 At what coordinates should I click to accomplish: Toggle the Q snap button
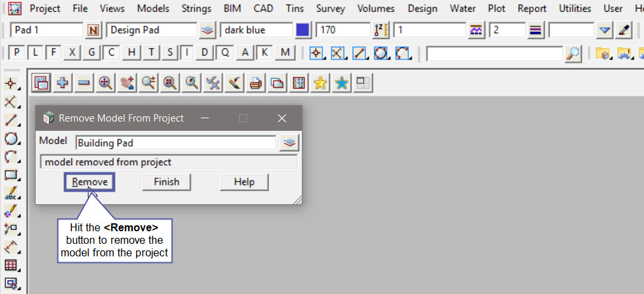[225, 52]
